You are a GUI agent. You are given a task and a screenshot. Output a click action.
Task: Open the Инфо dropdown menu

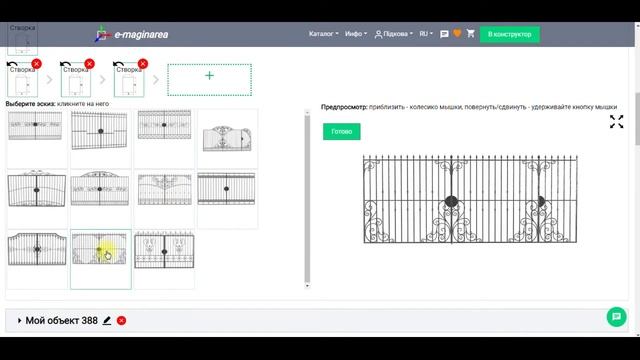coord(356,34)
